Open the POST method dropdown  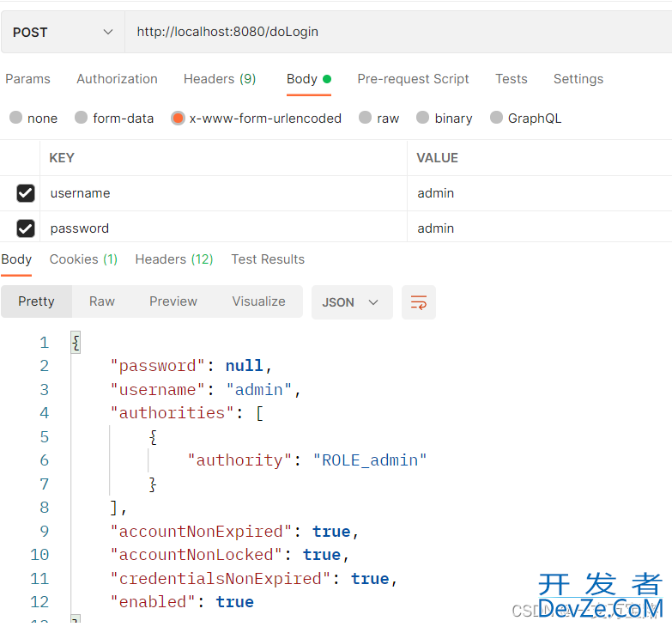click(63, 32)
